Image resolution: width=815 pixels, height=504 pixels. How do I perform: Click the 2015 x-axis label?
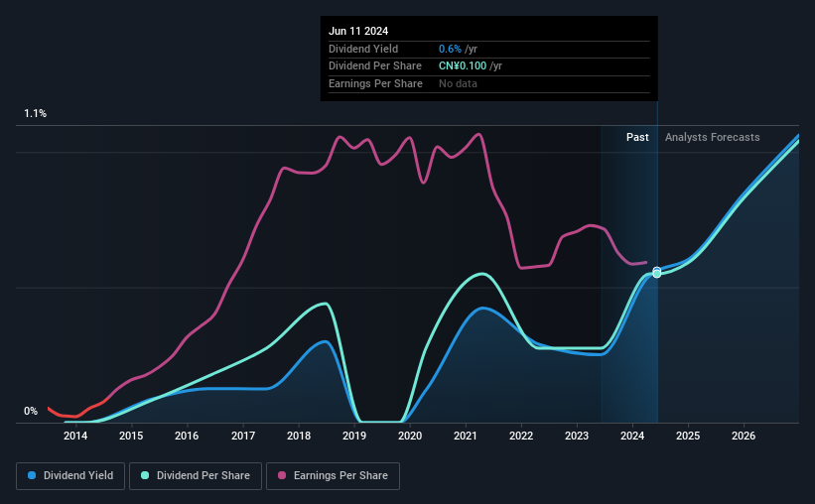click(131, 436)
